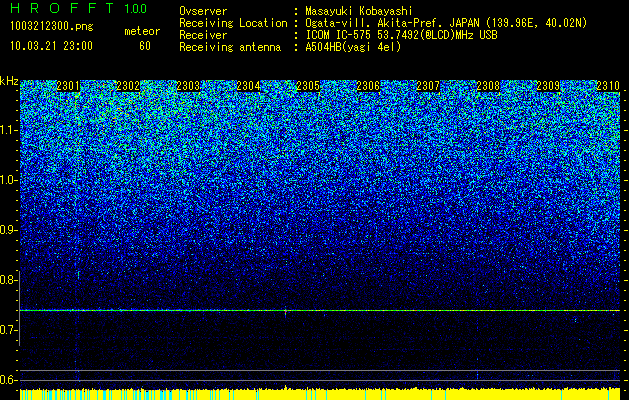Click the 0.9 kHz frequency axis label

[x=8, y=230]
